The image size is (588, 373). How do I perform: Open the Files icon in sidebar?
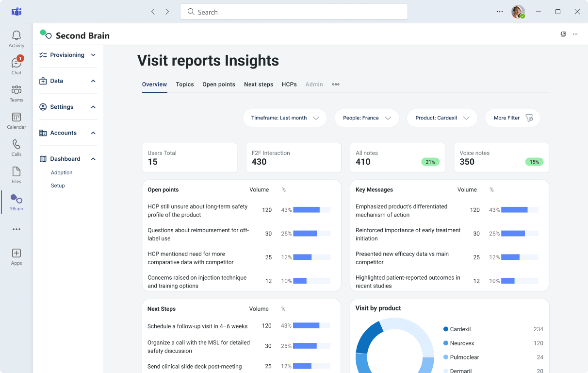[x=16, y=172]
